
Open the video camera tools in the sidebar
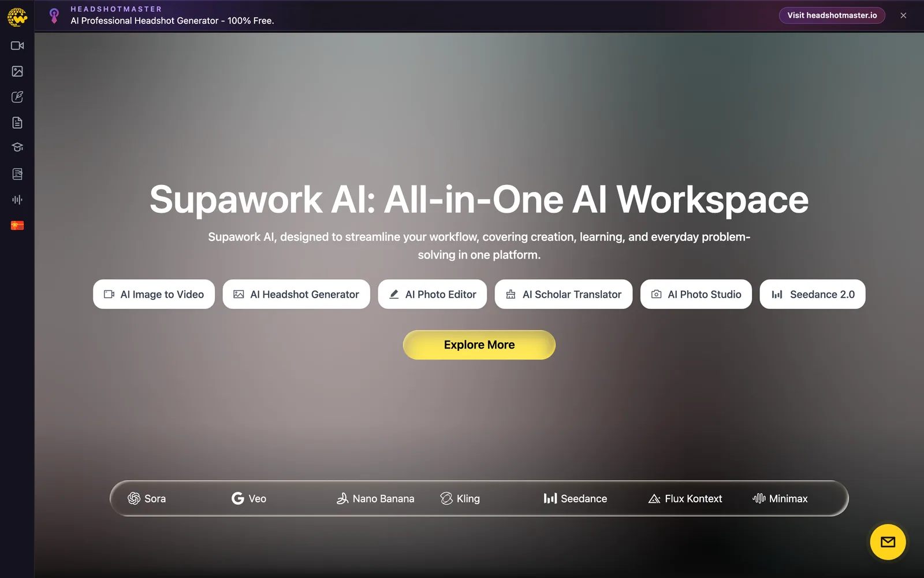click(x=17, y=46)
